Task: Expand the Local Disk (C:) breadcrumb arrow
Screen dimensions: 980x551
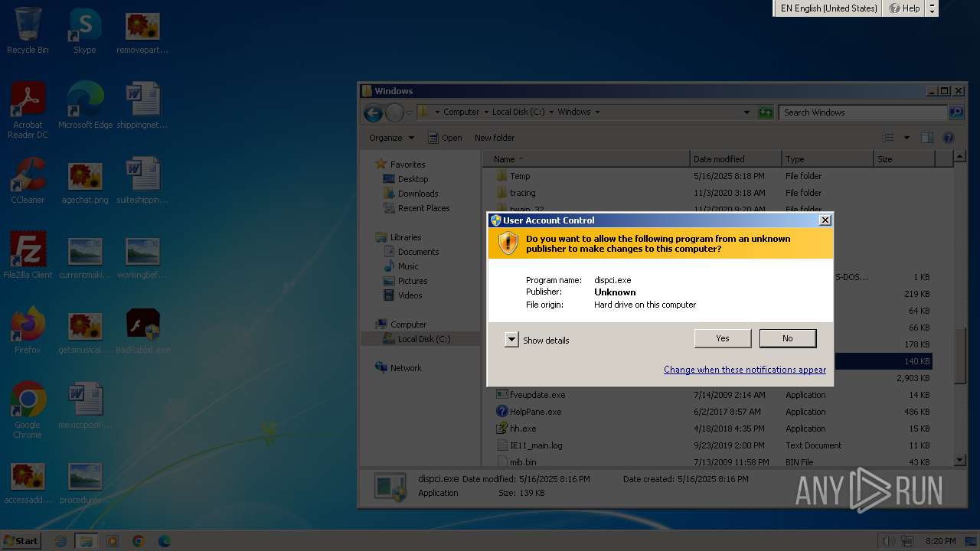Action: (551, 112)
